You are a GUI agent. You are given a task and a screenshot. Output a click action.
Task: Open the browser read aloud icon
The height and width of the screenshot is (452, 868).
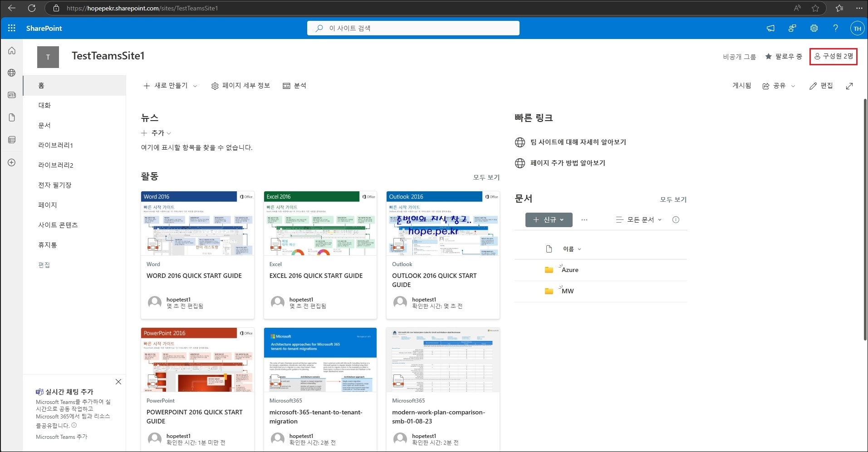click(797, 8)
